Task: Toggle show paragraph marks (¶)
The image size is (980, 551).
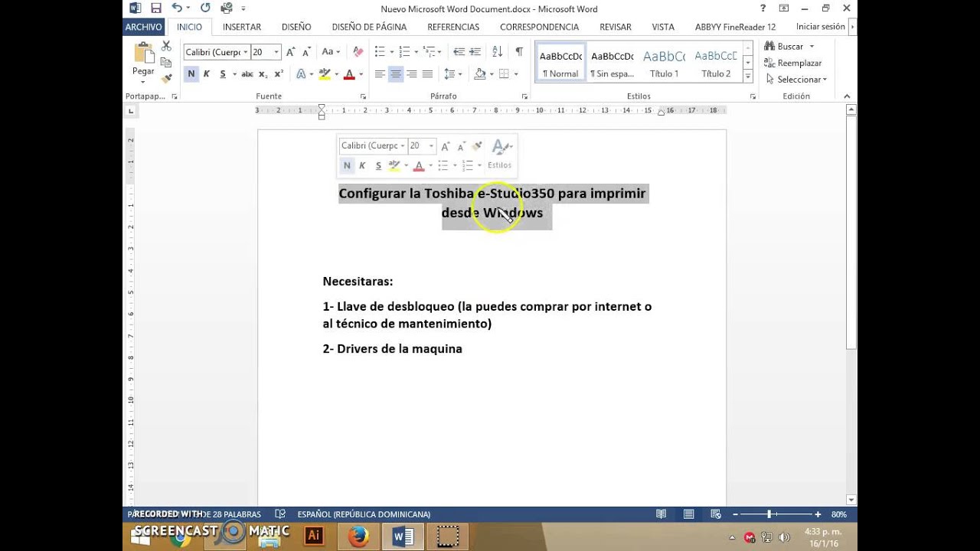Action: [x=519, y=52]
